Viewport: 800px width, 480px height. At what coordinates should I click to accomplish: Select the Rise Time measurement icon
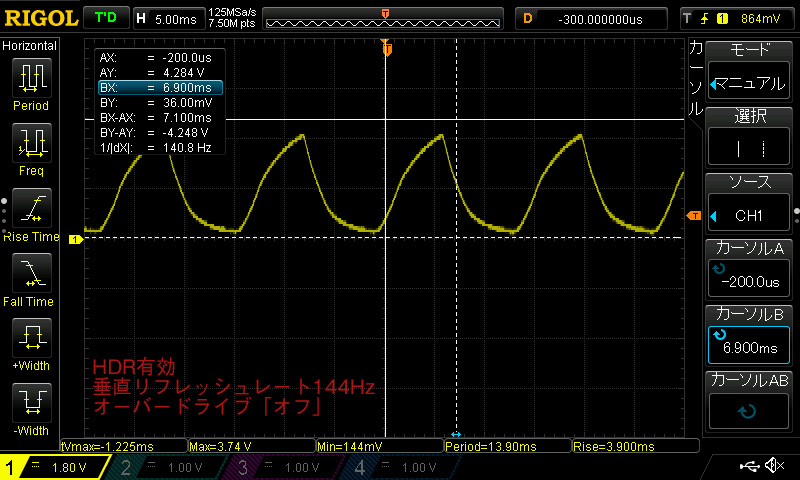(32, 208)
